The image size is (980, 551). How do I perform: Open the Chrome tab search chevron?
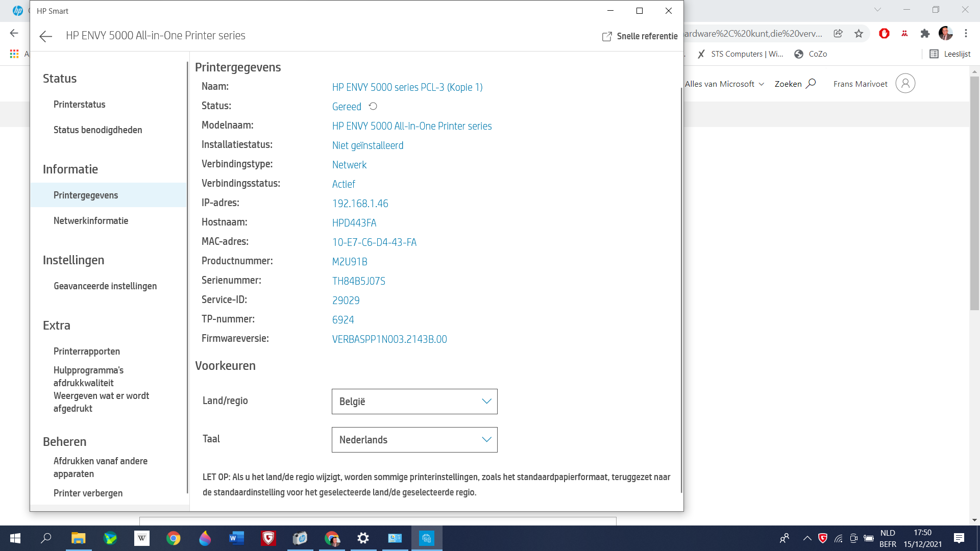pyautogui.click(x=877, y=9)
